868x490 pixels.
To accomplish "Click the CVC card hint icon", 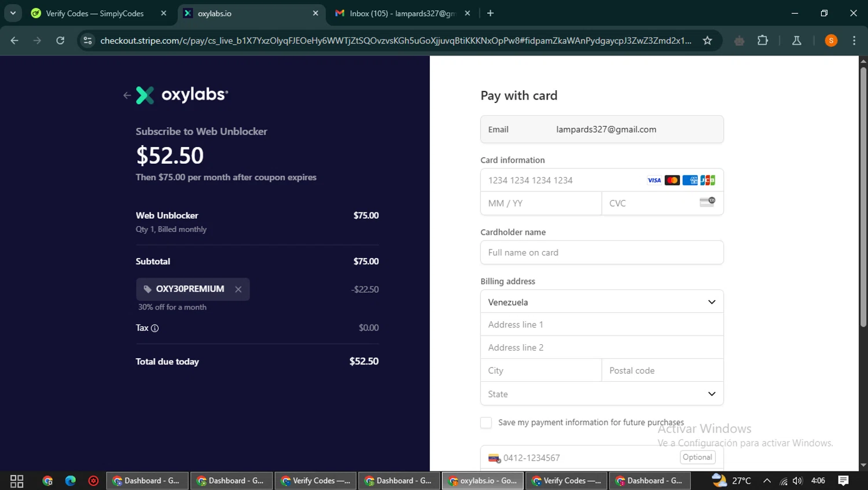I will (x=707, y=202).
